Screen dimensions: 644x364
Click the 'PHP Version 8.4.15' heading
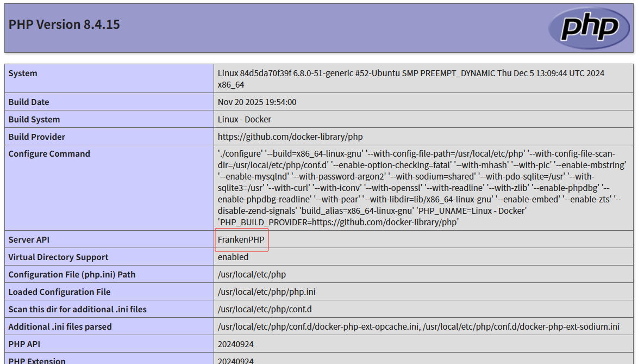point(64,24)
